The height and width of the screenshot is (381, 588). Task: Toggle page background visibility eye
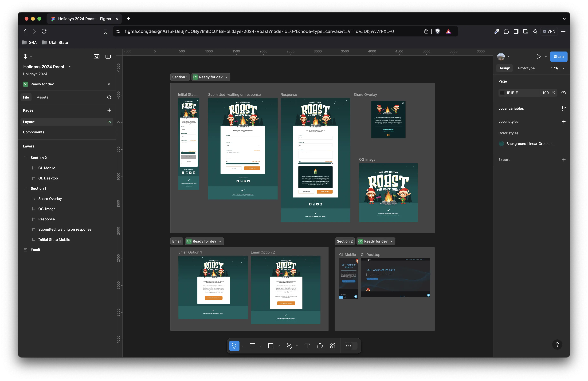click(x=564, y=93)
